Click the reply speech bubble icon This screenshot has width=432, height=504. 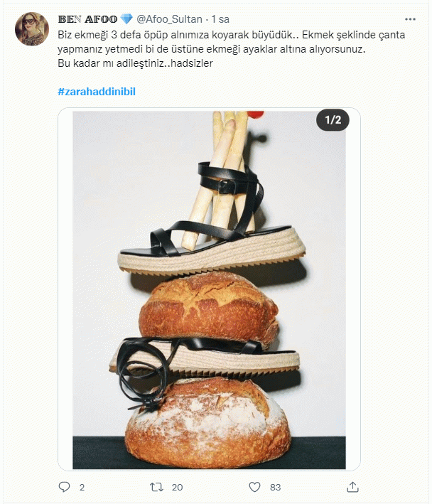coord(64,487)
